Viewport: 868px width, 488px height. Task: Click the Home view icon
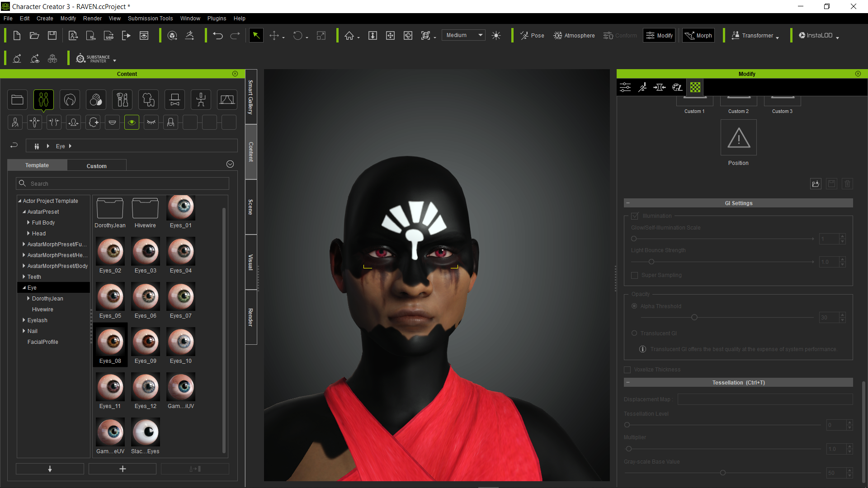coord(349,36)
